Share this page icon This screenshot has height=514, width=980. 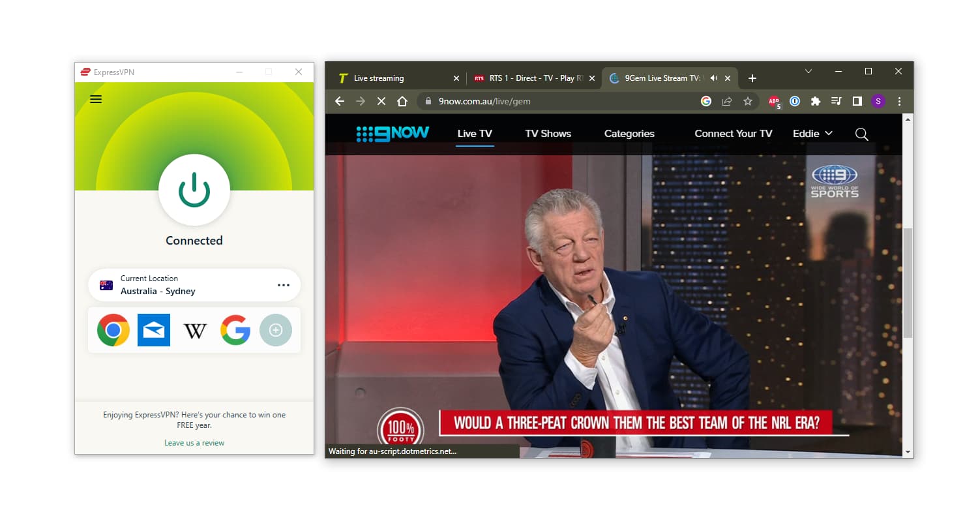727,101
